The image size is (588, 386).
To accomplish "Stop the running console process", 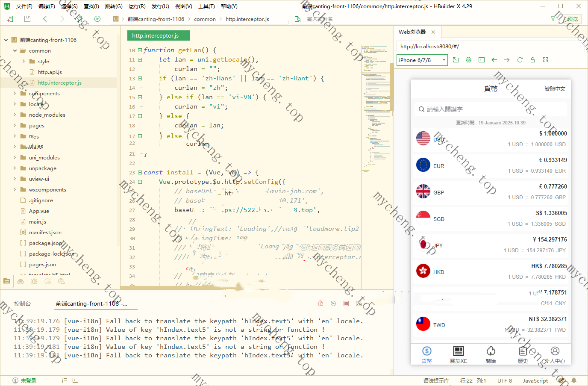I will [346, 303].
